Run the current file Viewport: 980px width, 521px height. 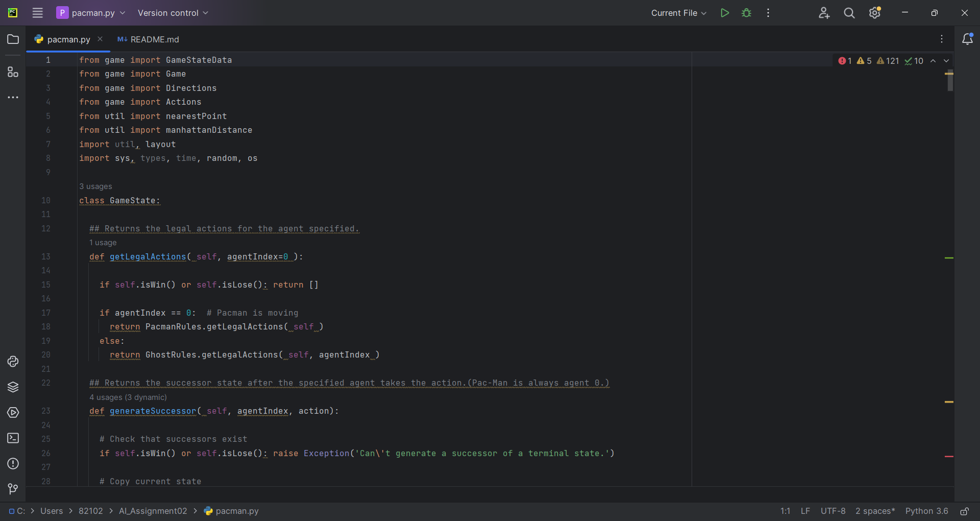pos(725,13)
